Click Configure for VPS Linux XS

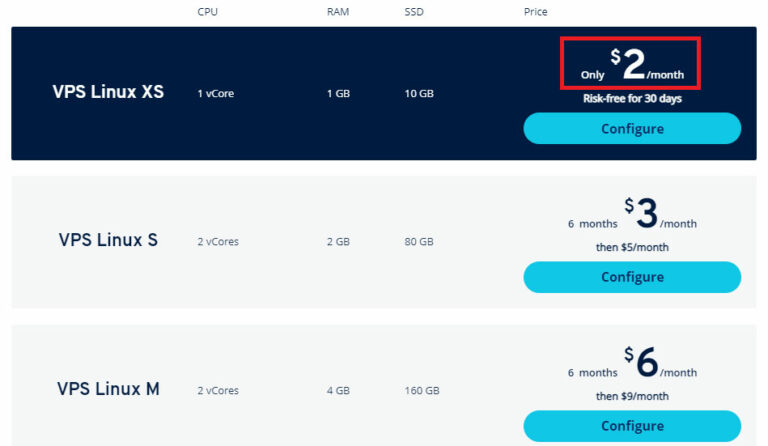(x=632, y=128)
